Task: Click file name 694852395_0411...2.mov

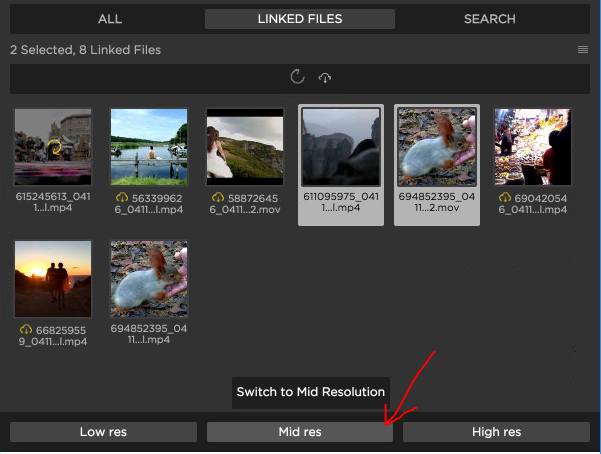Action: [x=437, y=202]
